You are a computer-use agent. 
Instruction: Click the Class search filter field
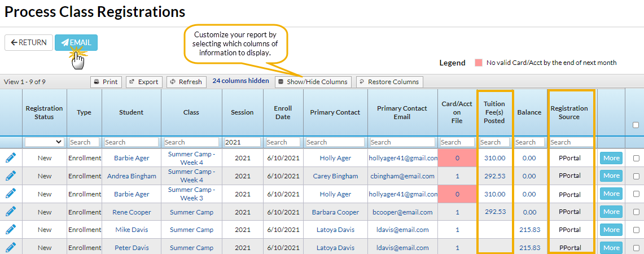point(191,142)
